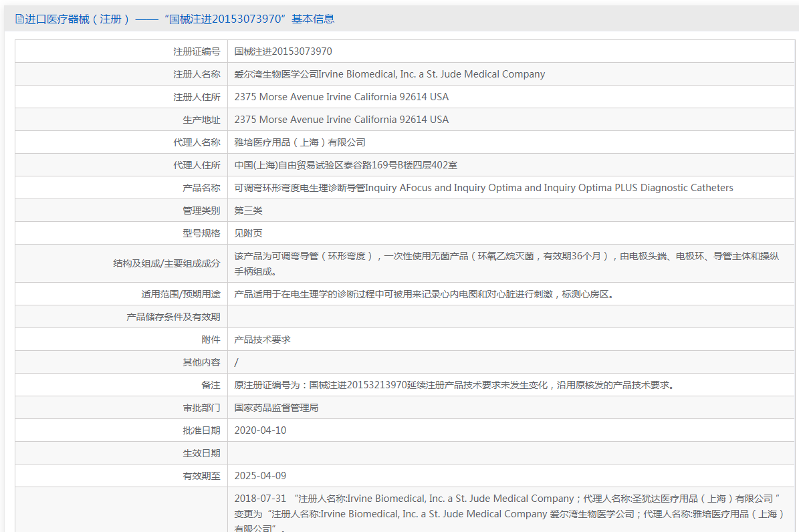Screen dimensions: 799x532
Task: Select the agent address 泰谷路169号B楼四层402室
Action: [x=346, y=165]
